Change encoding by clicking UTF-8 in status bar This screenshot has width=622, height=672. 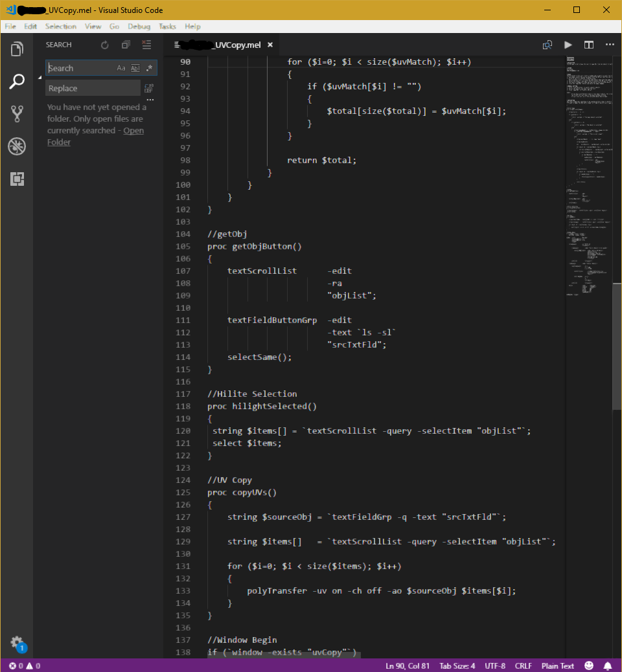pyautogui.click(x=494, y=665)
